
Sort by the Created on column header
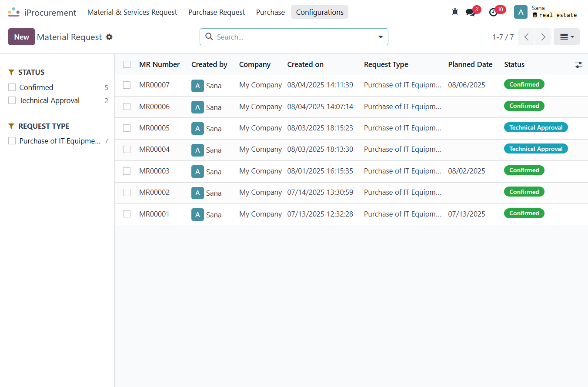(305, 64)
